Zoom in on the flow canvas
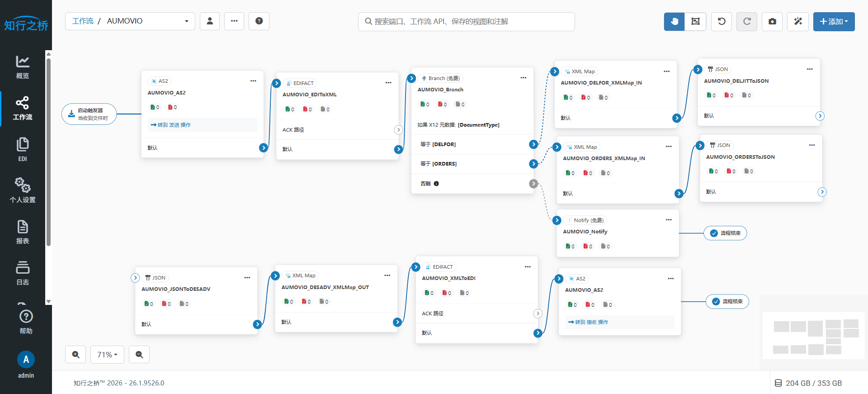868x394 pixels. tap(75, 355)
